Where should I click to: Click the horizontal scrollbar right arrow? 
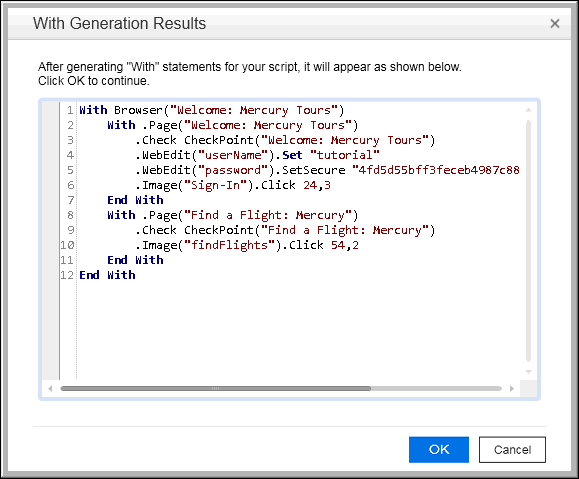click(x=512, y=389)
